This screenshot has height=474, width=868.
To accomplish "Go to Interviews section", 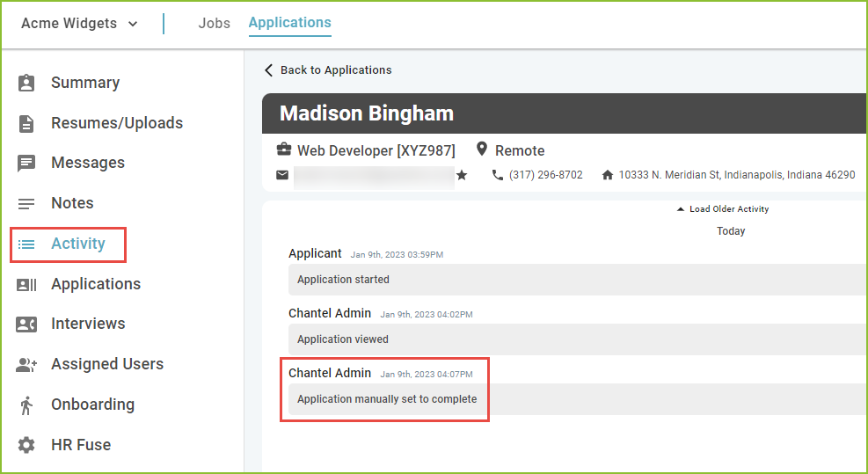I will click(x=88, y=324).
